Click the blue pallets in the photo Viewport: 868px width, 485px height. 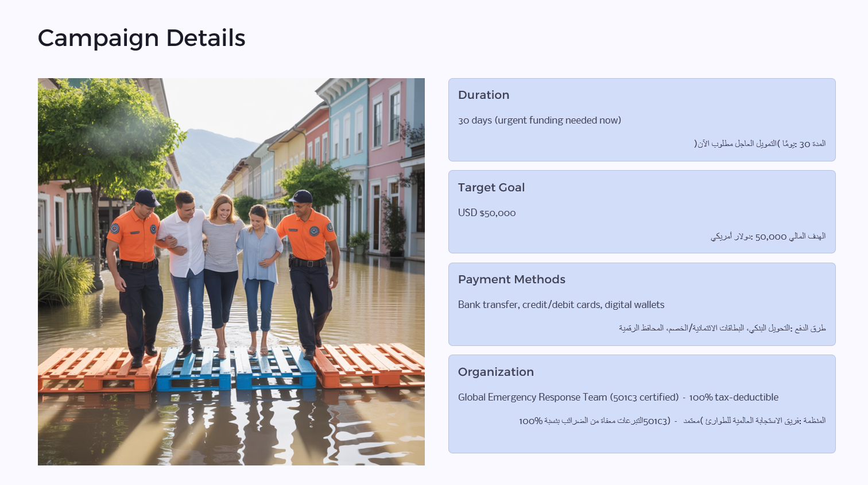(x=235, y=369)
